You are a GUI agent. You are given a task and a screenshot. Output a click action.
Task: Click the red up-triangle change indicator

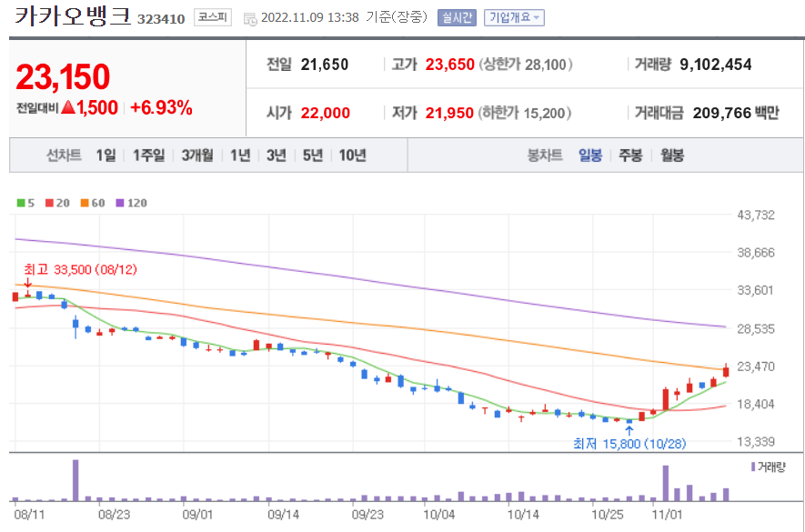(68, 108)
